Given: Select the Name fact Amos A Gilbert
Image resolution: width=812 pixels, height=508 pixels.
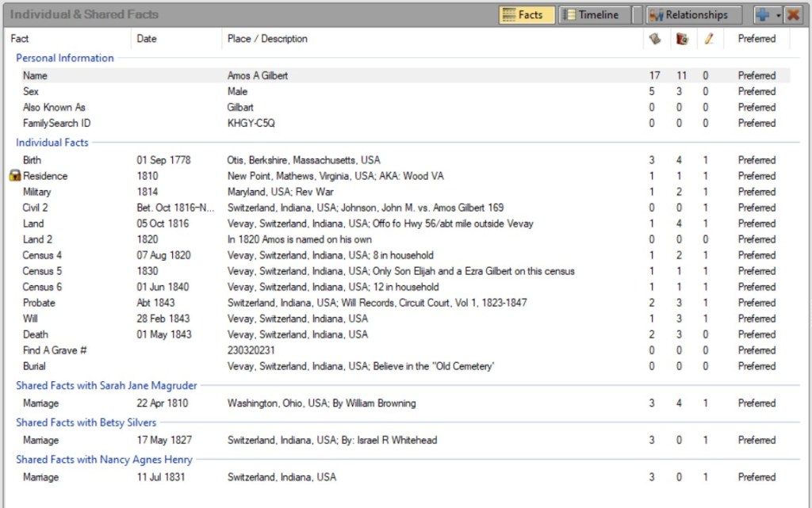Looking at the screenshot, I should tap(258, 76).
